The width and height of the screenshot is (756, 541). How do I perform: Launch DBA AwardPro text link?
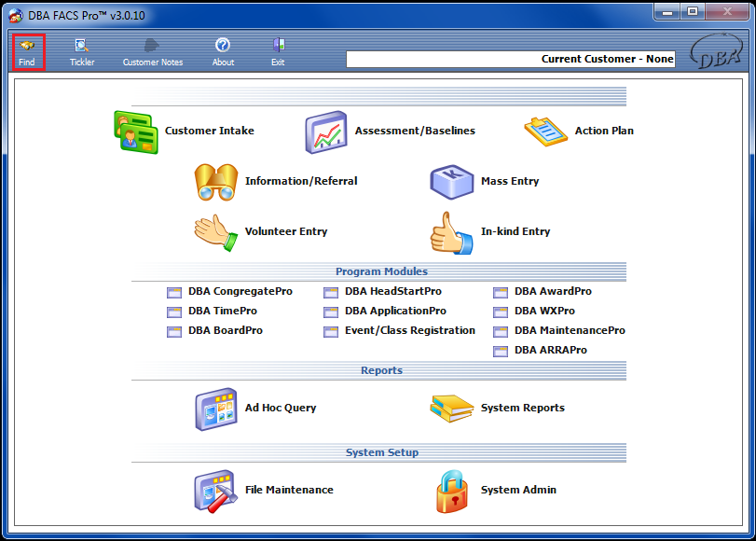click(x=553, y=291)
